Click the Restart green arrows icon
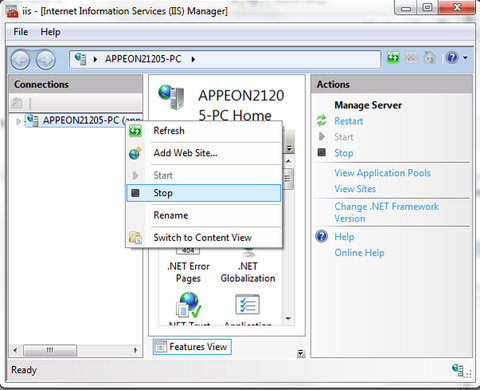480x390 pixels. [322, 121]
